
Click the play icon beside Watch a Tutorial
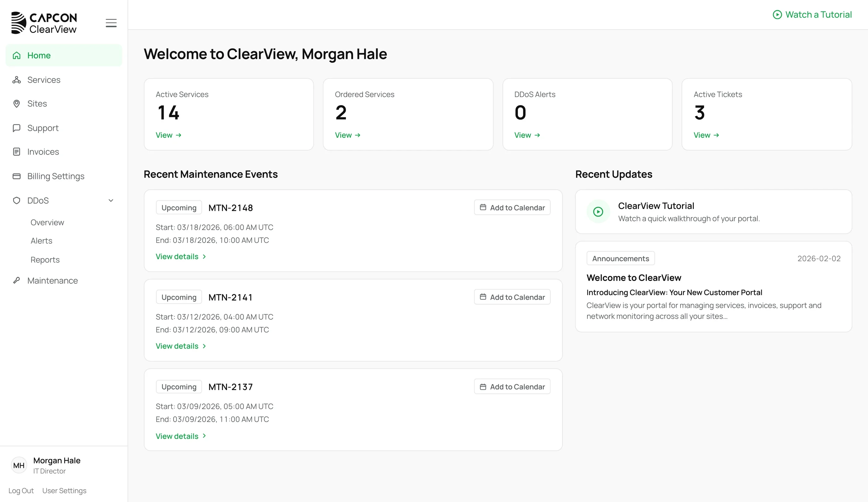tap(777, 15)
